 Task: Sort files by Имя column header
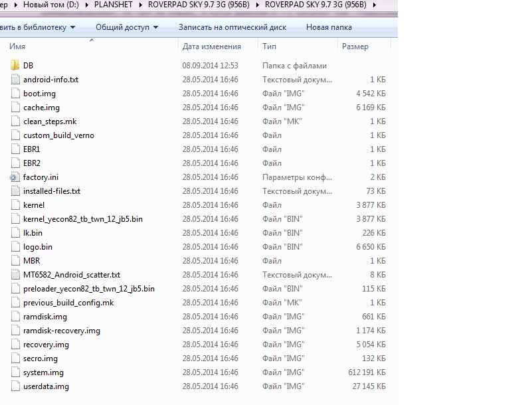coord(18,46)
